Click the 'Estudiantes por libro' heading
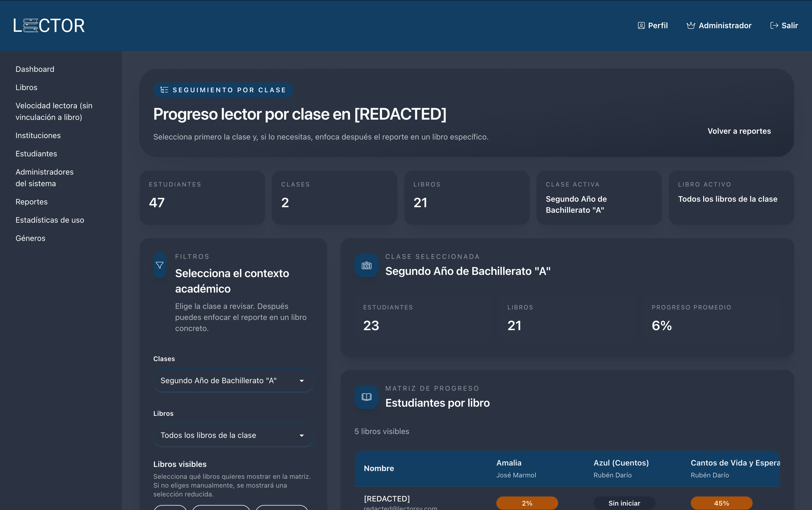The image size is (812, 510). 437,403
